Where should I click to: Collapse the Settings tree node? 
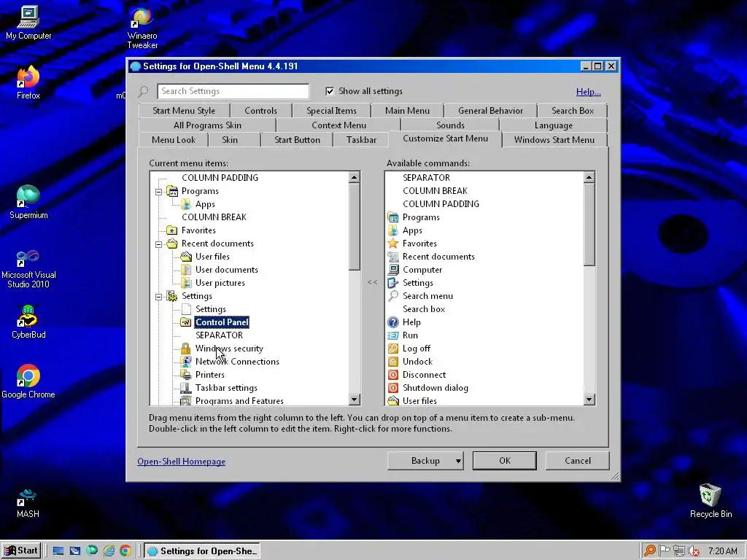pyautogui.click(x=158, y=297)
